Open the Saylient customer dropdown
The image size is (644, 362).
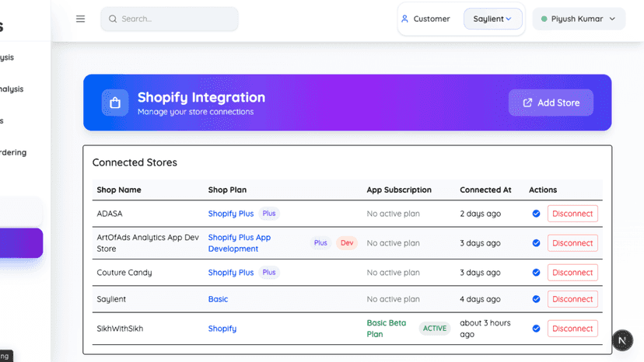493,19
